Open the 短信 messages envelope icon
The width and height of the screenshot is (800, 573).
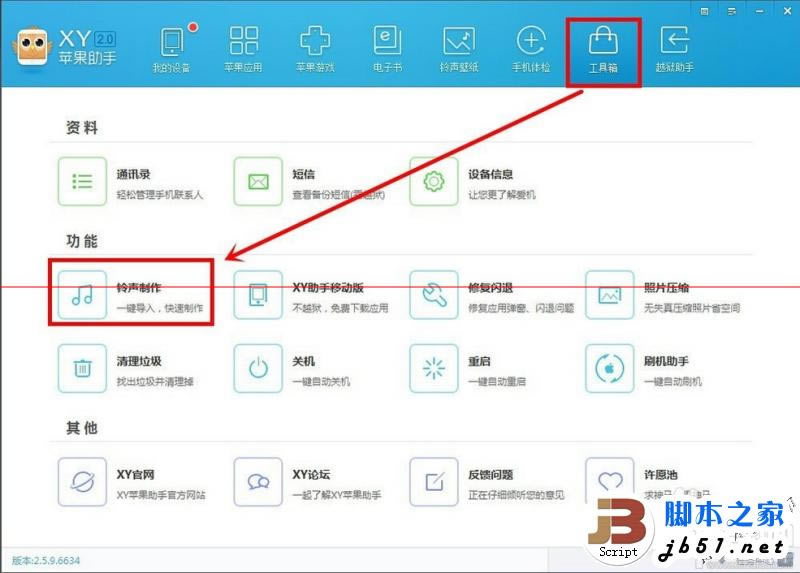click(x=258, y=182)
